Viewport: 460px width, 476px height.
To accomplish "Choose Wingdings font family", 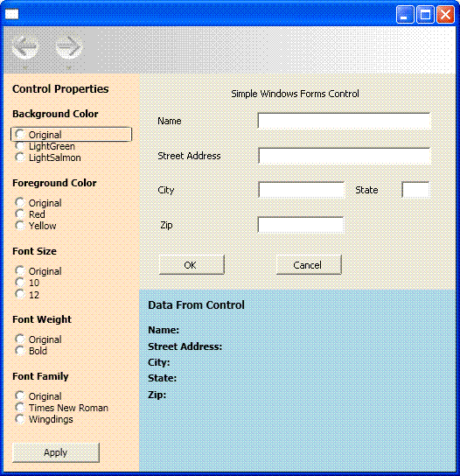I will point(45,419).
